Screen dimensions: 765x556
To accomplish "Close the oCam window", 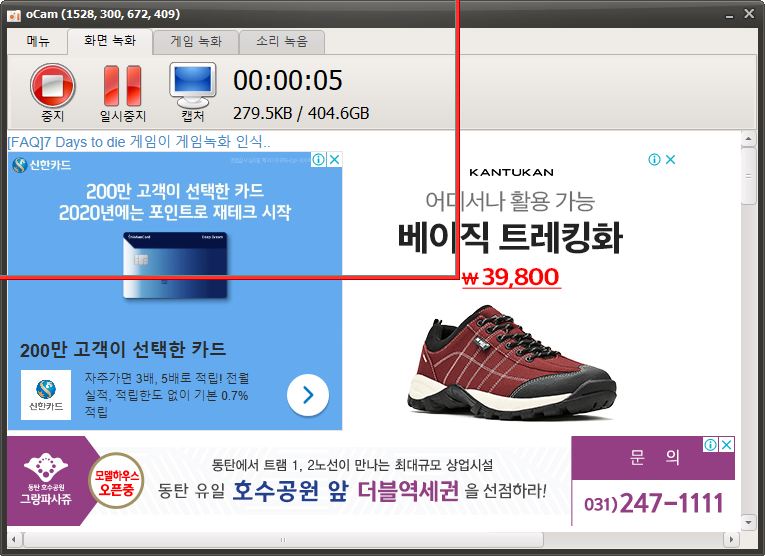I will point(749,14).
